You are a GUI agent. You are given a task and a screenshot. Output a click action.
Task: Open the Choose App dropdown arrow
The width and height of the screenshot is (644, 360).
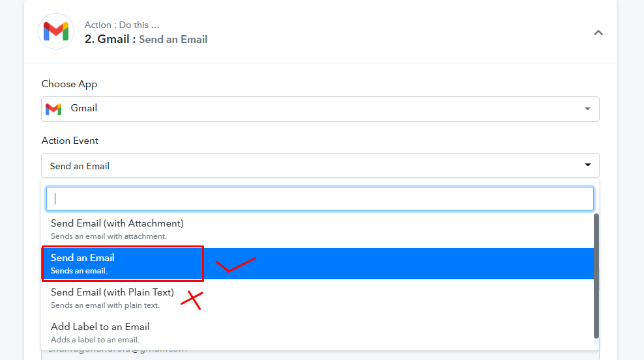pos(587,109)
